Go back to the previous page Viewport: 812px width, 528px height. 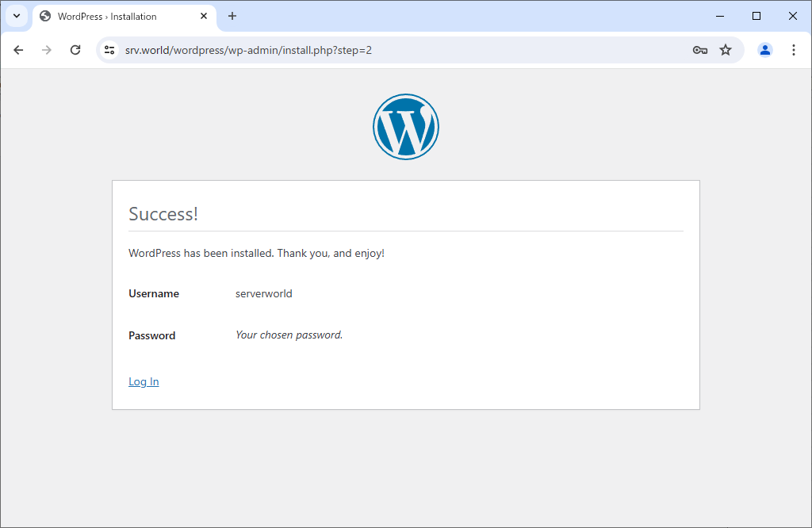19,50
